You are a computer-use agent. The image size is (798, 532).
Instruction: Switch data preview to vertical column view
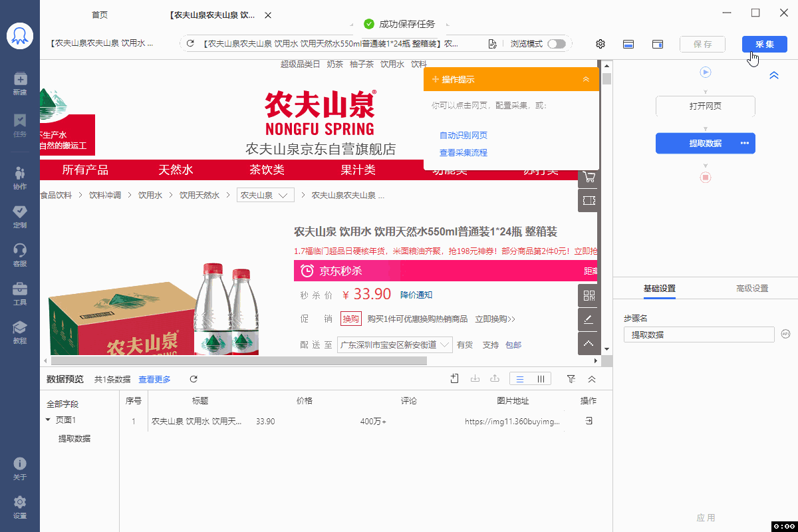(541, 378)
